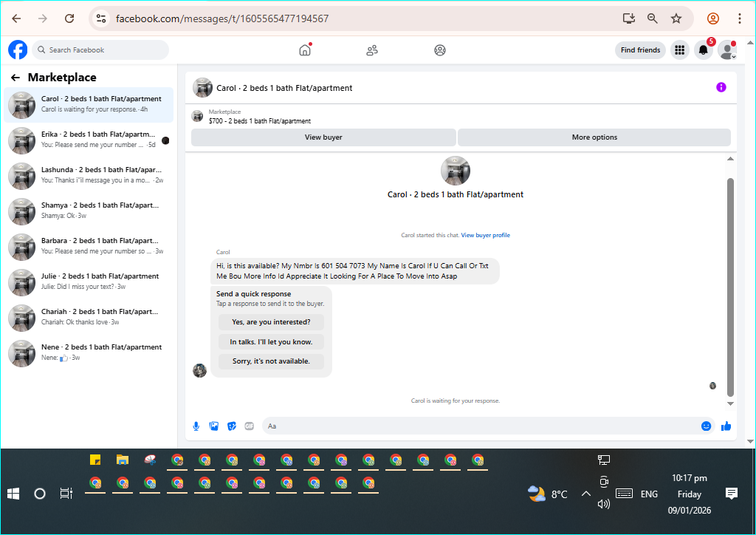Open Sticky Notes from taskbar
The image size is (756, 535).
click(x=95, y=460)
